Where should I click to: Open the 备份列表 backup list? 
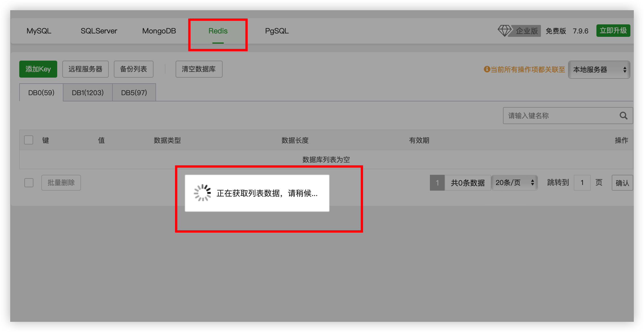133,69
